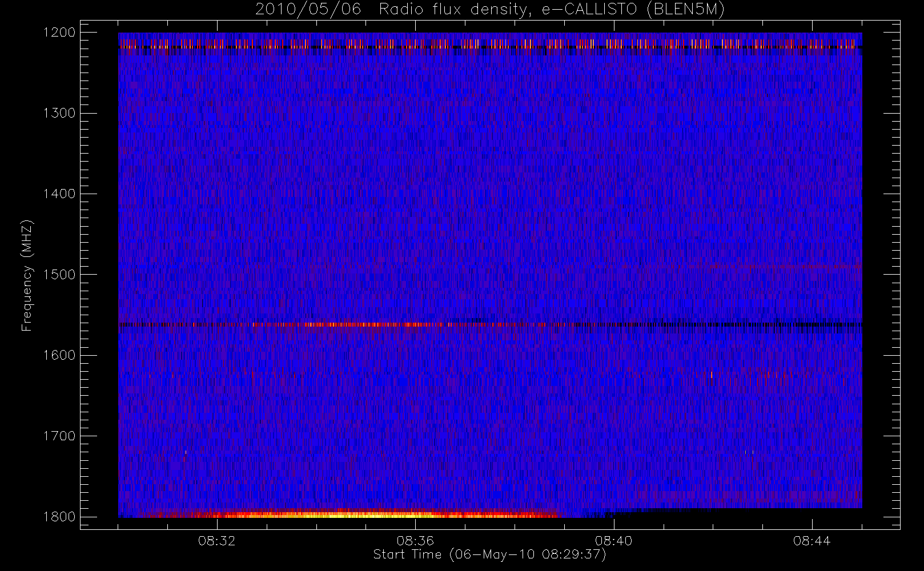Click the 1300 frequency tick label
Screen dimensions: 924x571
[x=59, y=113]
